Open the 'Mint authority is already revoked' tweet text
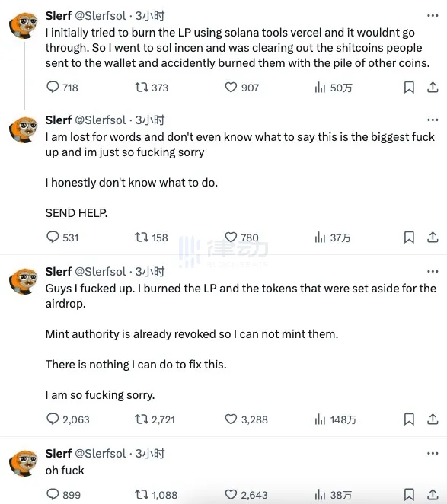Image resolution: width=447 pixels, height=504 pixels. pyautogui.click(x=192, y=334)
